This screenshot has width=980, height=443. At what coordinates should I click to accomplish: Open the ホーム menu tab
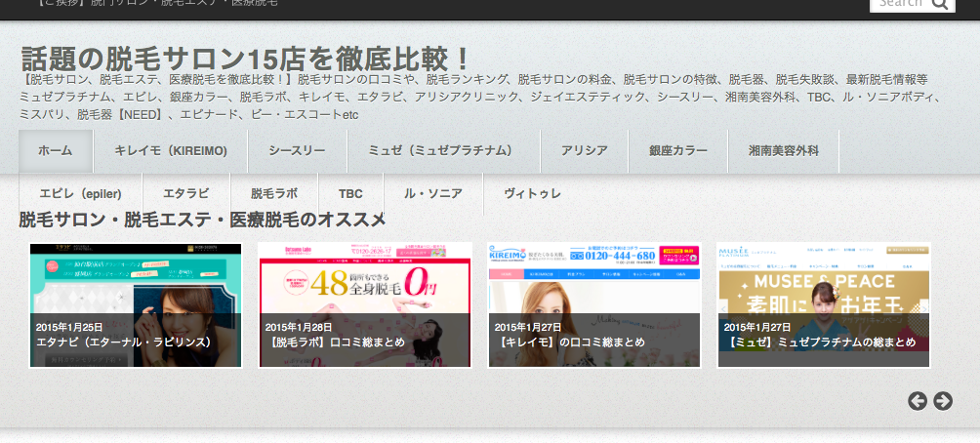(56, 151)
